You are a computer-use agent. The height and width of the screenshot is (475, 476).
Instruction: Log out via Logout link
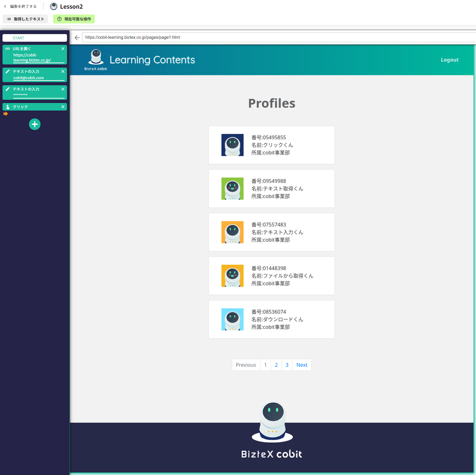450,60
